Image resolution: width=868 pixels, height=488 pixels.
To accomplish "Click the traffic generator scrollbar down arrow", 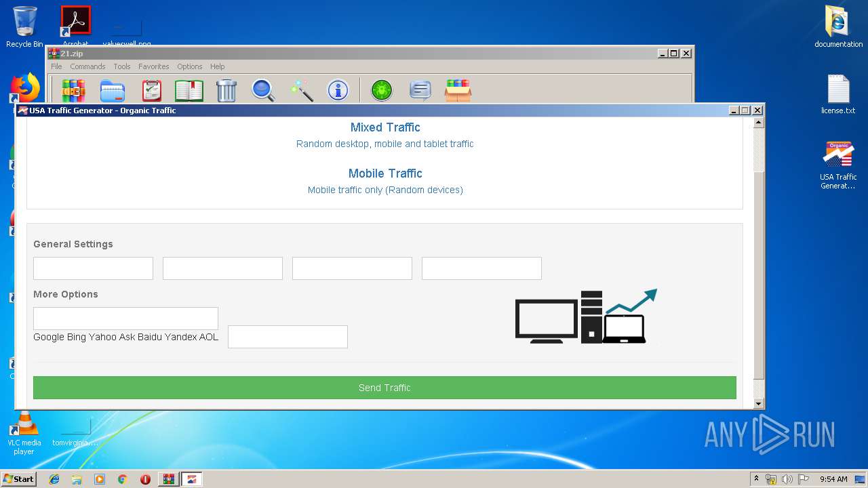I will pyautogui.click(x=759, y=404).
